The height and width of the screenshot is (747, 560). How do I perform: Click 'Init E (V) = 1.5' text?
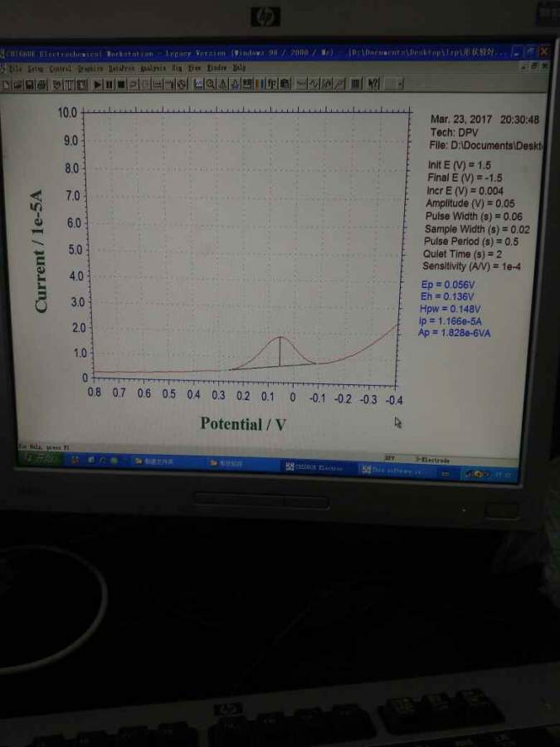click(459, 165)
